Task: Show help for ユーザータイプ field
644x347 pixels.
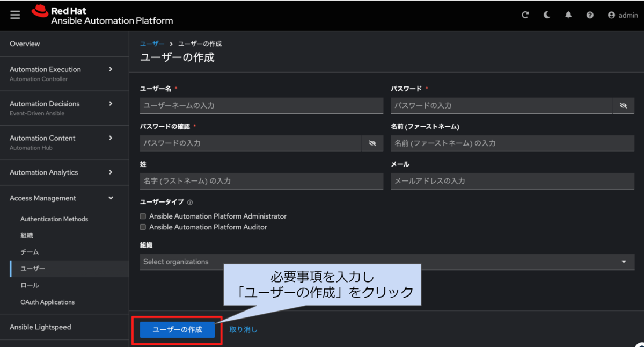Action: (190, 203)
